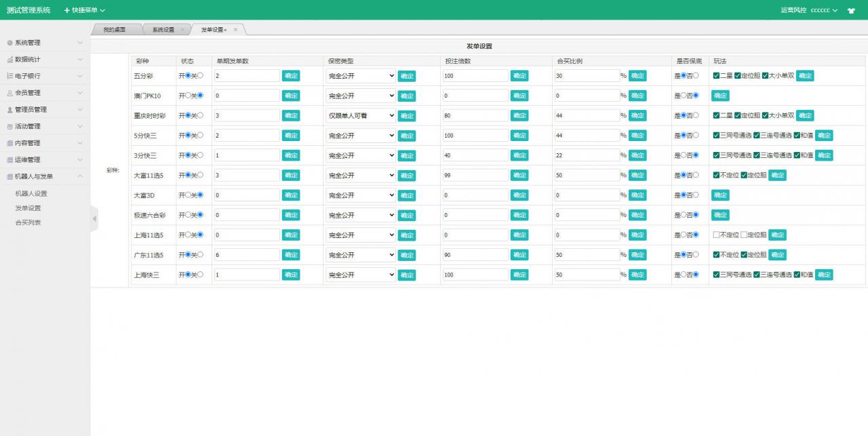The height and width of the screenshot is (436, 868).
Task: Click the user icon beside 会员管理
Action: click(9, 93)
